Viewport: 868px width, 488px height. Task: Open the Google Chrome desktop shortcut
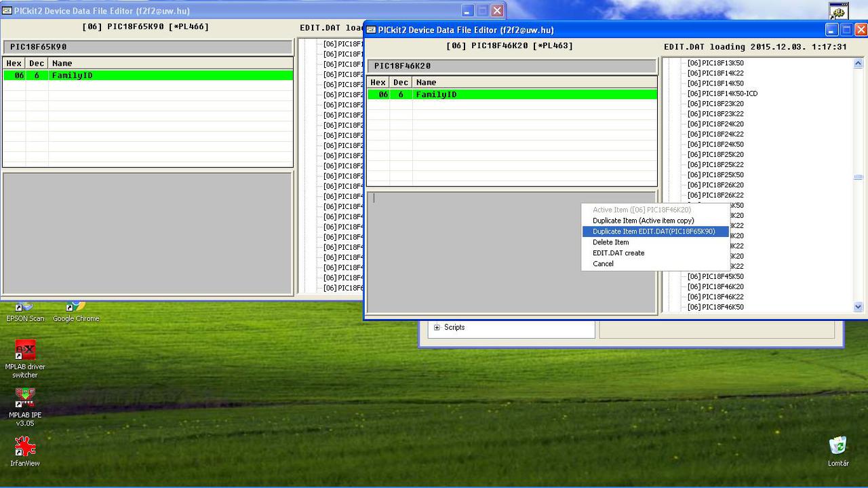coord(76,312)
